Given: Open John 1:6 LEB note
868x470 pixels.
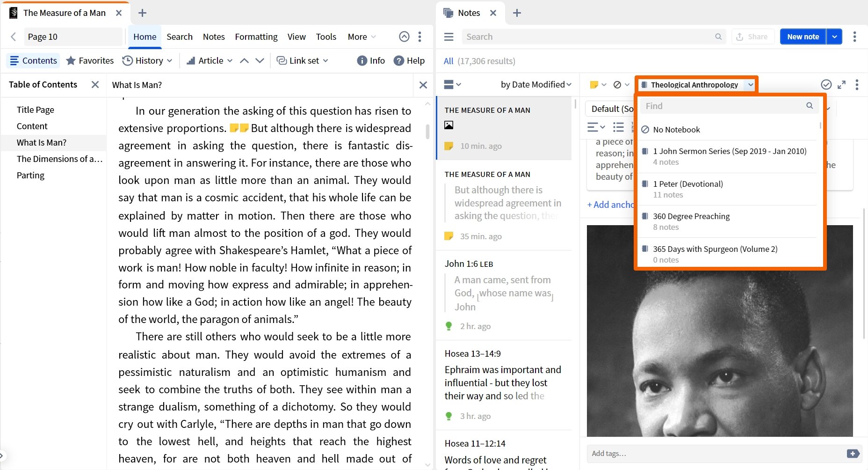Looking at the screenshot, I should pos(504,295).
